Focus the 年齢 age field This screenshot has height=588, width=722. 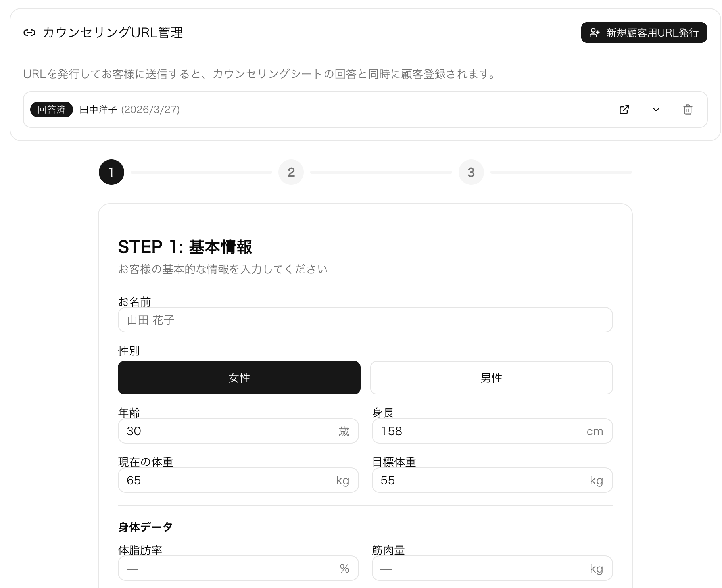230,431
